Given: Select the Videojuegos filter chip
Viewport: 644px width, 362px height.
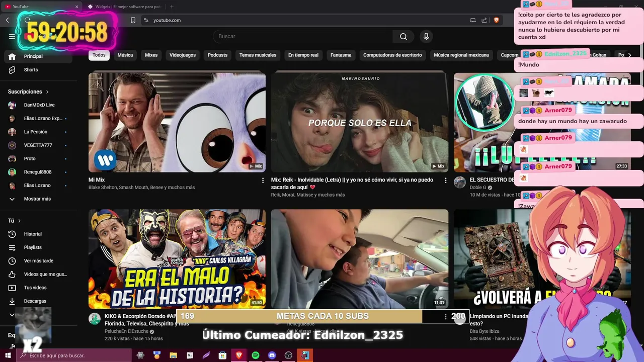Looking at the screenshot, I should [183, 55].
